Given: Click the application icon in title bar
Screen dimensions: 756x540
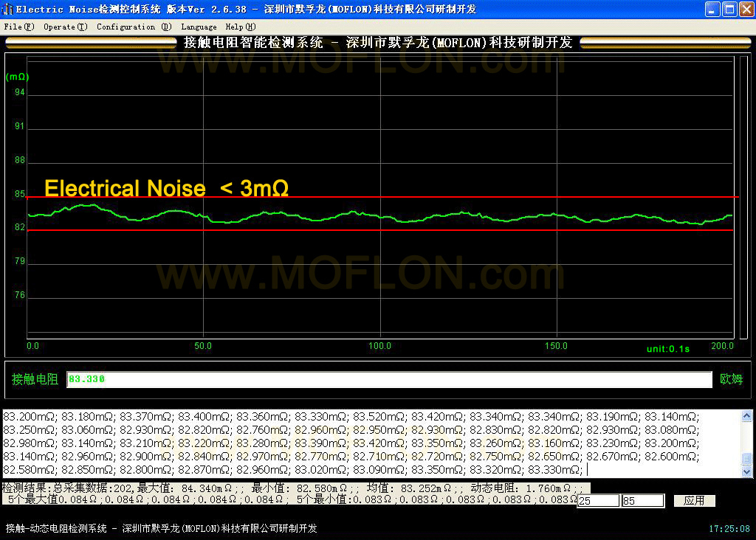Looking at the screenshot, I should click(x=7, y=9).
